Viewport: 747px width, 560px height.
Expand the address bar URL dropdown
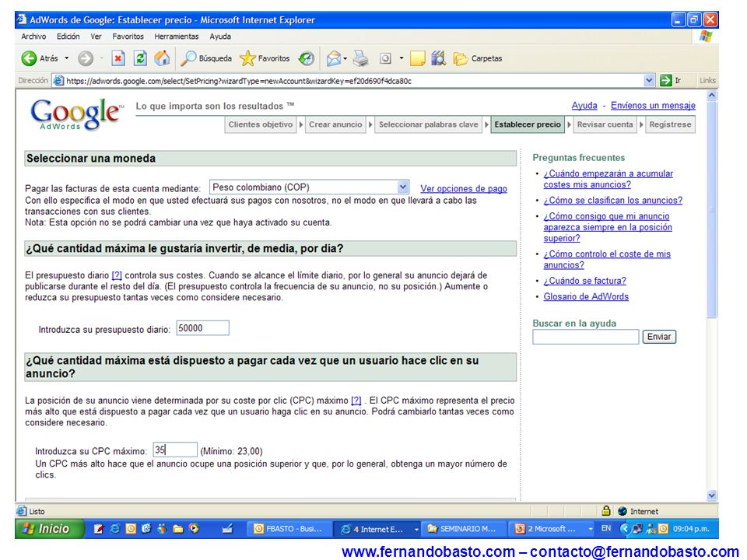(x=649, y=80)
